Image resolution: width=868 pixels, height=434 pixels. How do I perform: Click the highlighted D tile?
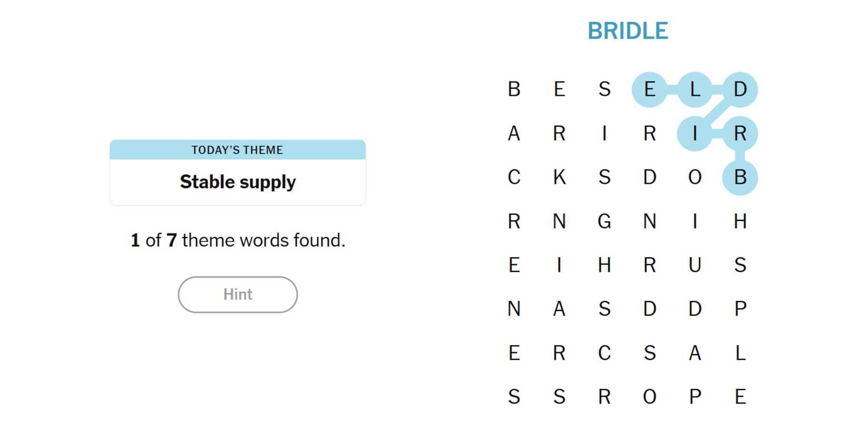pos(740,89)
